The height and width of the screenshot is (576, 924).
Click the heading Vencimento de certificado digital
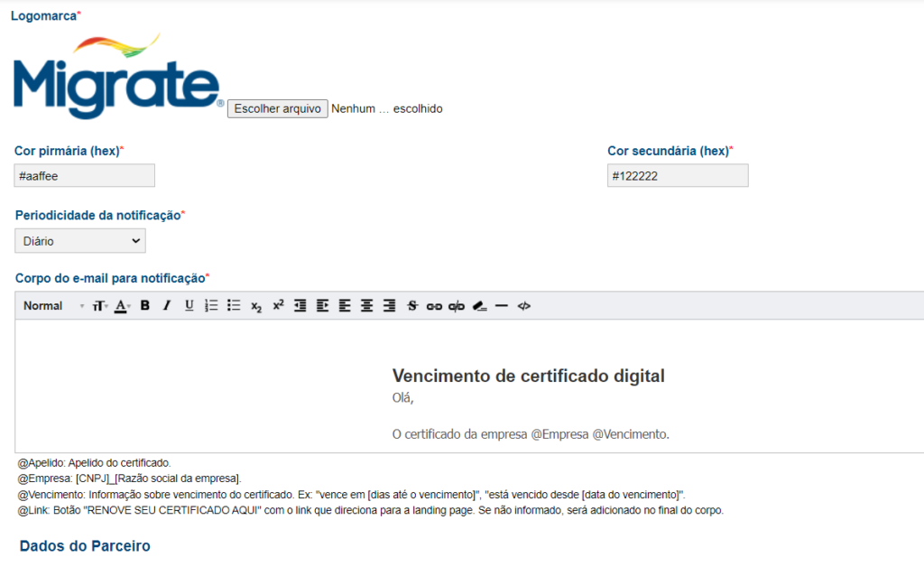(x=529, y=376)
